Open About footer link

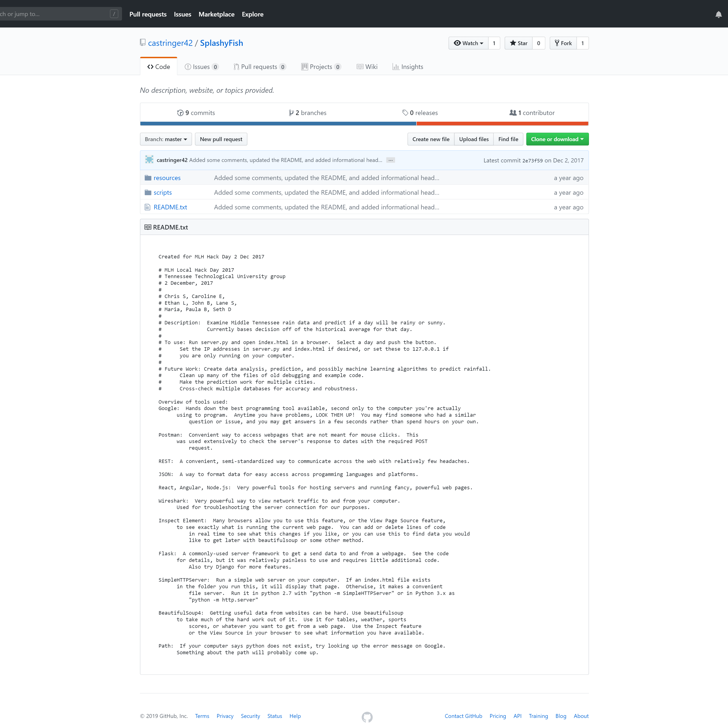tap(581, 716)
